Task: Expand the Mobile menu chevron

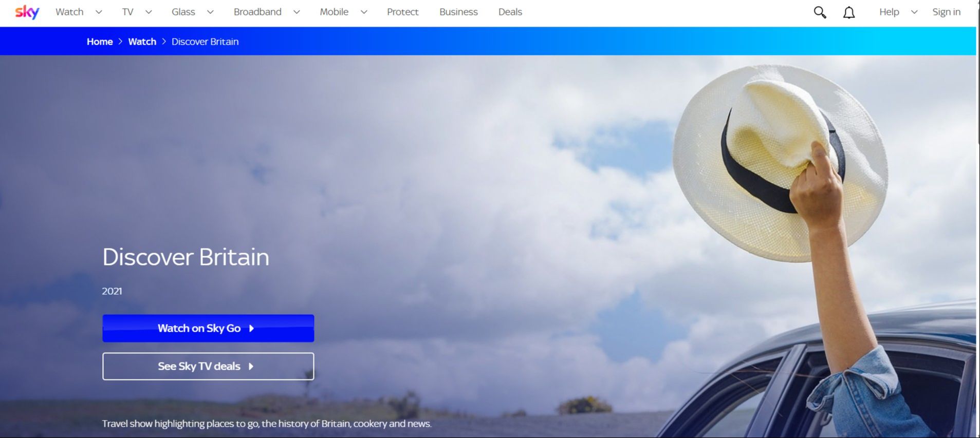Action: (364, 12)
